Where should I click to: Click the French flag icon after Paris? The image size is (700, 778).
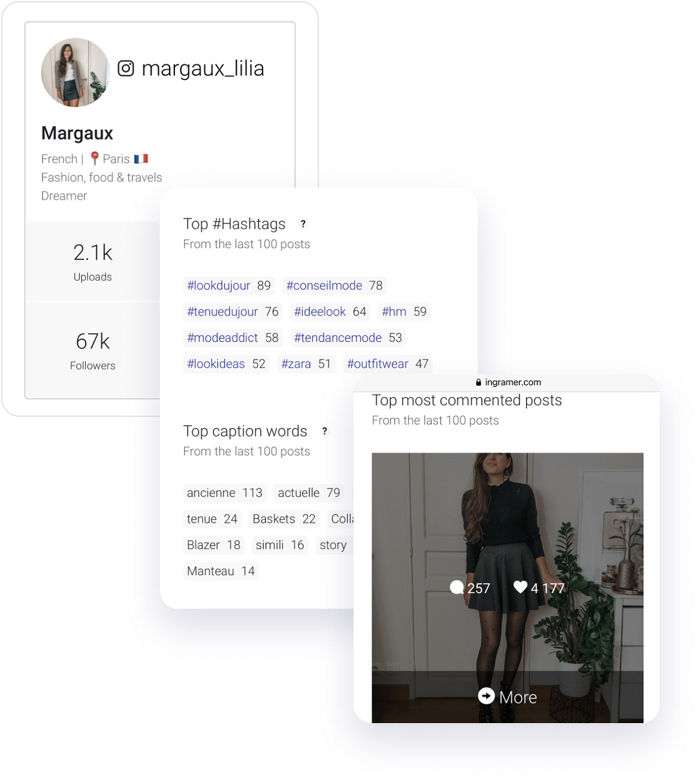(141, 158)
